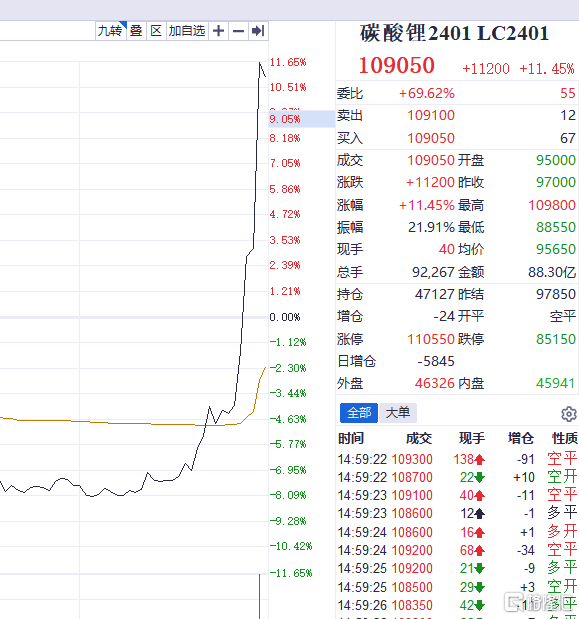Add to watchlist with 加自选
Image resolution: width=579 pixels, height=619 pixels.
tap(187, 31)
